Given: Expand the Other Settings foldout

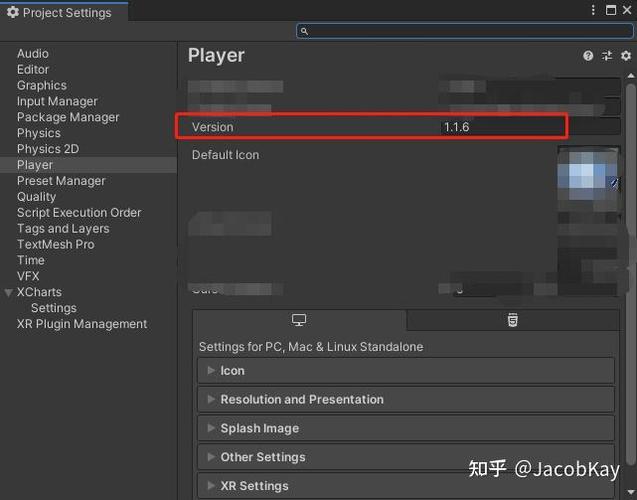Looking at the screenshot, I should [406, 457].
